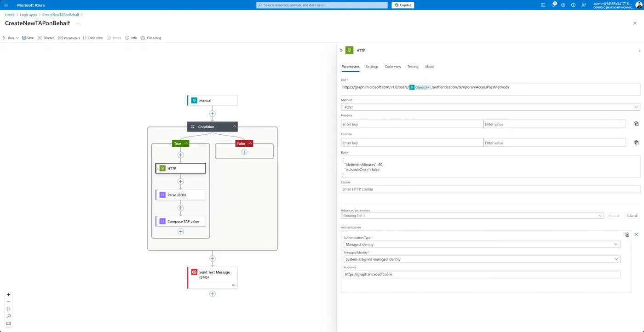
Task: Save the workflow
Action: [28, 38]
